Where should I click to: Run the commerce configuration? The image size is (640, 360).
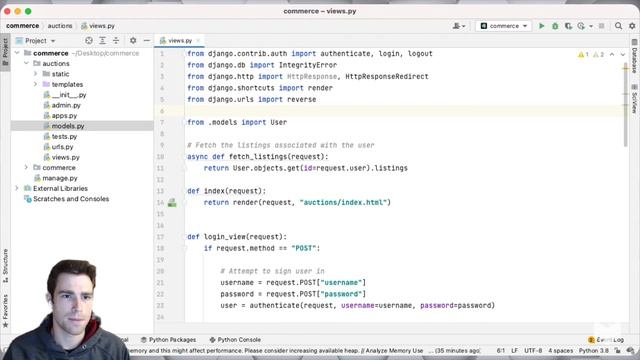542,26
